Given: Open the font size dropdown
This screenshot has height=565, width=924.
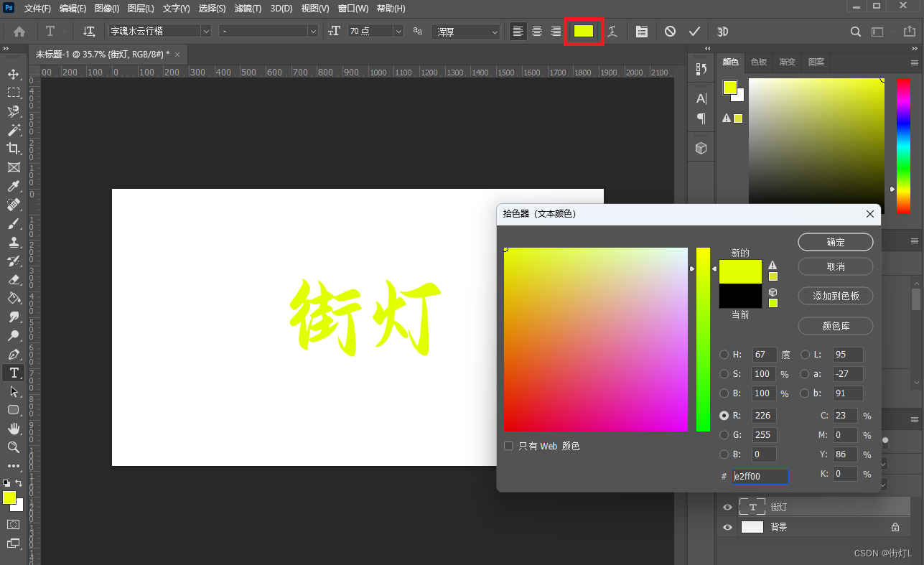Looking at the screenshot, I should click(398, 32).
